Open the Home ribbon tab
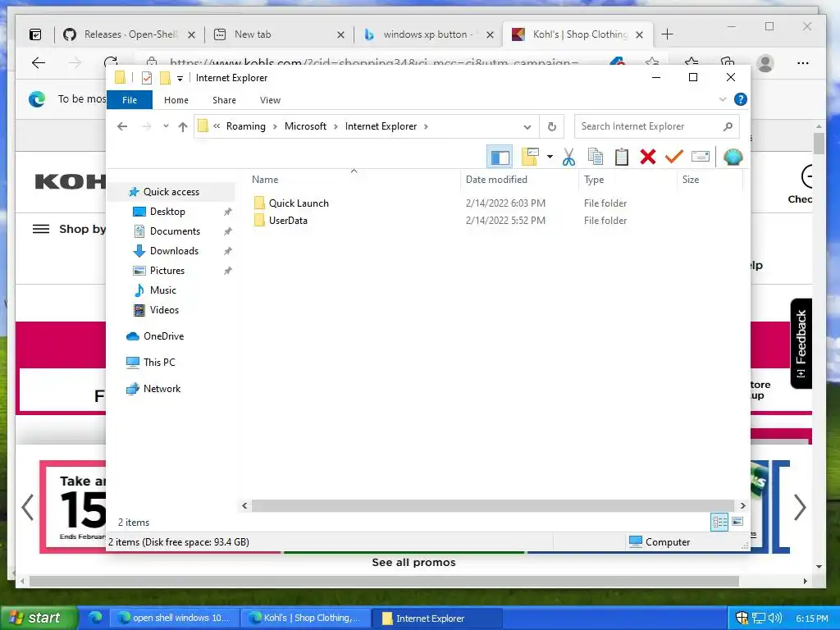Viewport: 840px width, 630px height. [176, 100]
